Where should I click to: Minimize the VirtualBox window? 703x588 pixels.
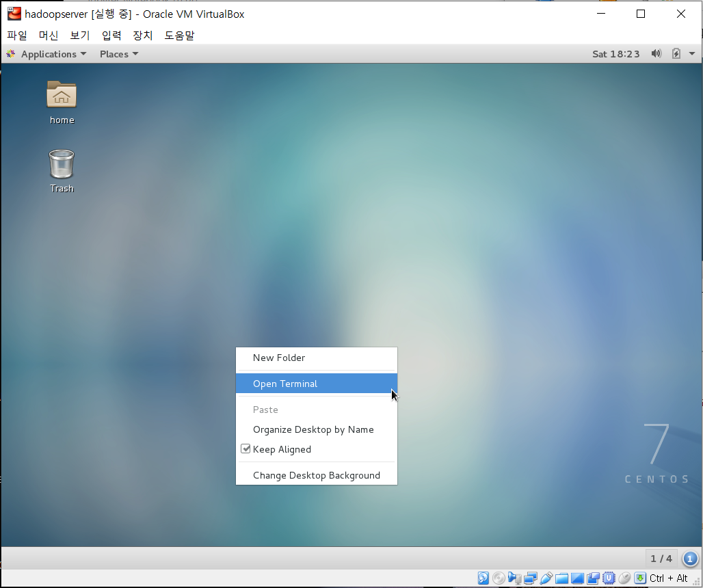click(601, 14)
